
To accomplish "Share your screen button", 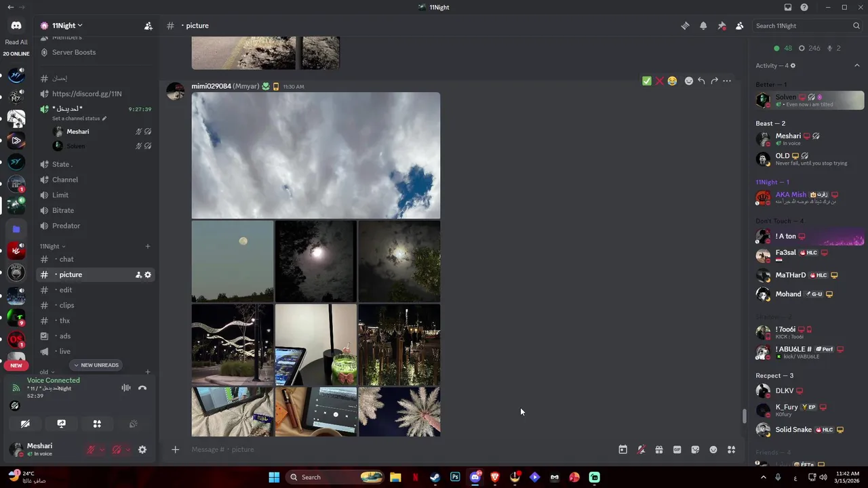I will [x=61, y=424].
